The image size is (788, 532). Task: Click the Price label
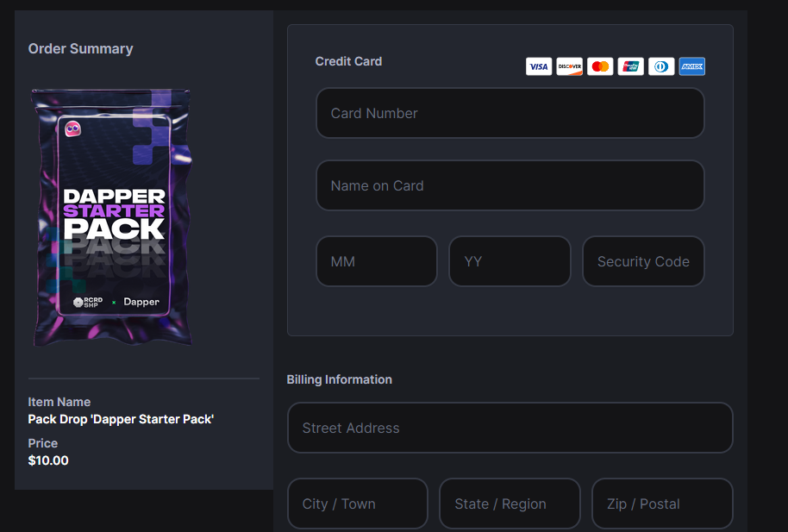[43, 443]
